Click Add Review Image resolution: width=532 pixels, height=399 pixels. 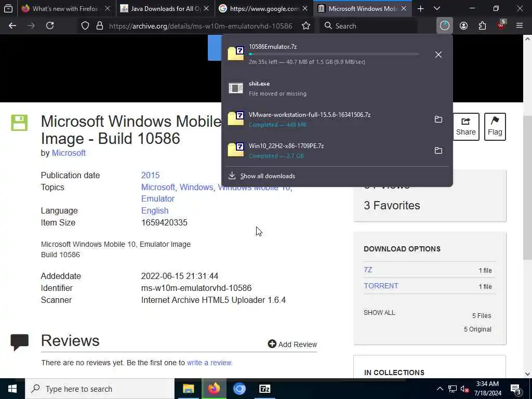[292, 344]
